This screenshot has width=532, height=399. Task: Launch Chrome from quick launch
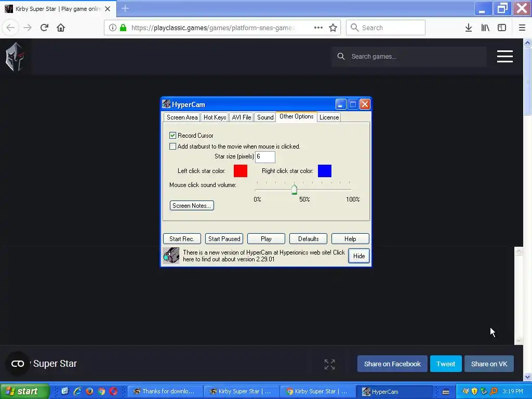pos(101,391)
